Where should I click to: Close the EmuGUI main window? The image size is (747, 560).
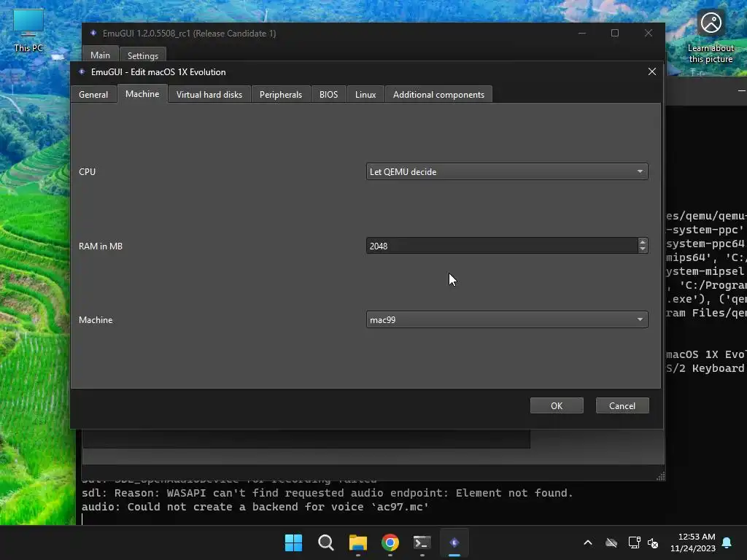tap(649, 33)
